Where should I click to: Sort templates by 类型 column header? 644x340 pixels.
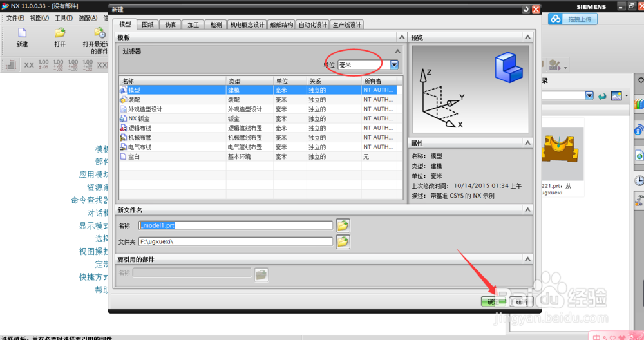(249, 81)
